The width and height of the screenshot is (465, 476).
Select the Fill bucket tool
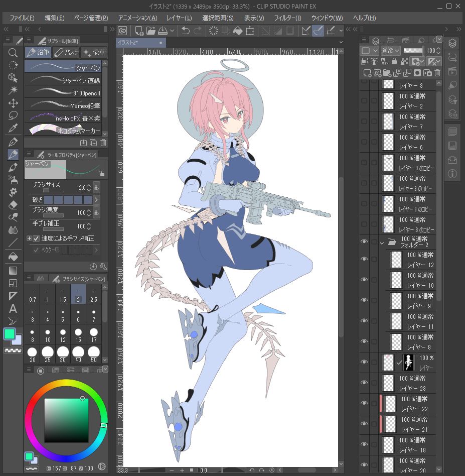click(x=13, y=257)
